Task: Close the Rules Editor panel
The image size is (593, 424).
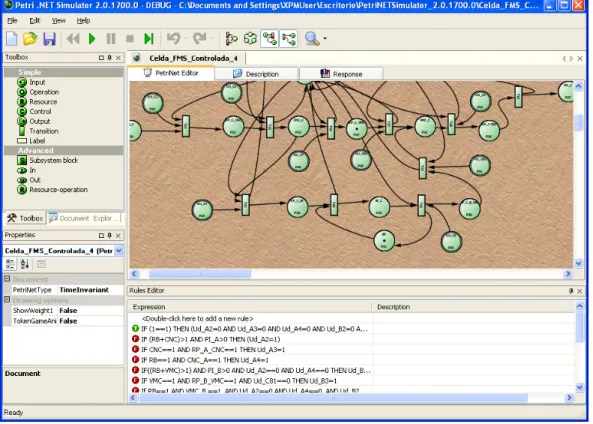Action: coord(580,291)
